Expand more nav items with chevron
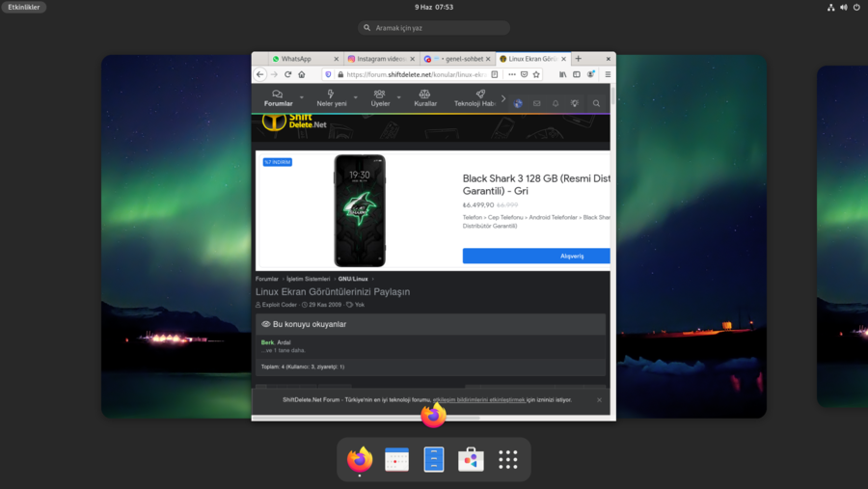 (x=503, y=98)
